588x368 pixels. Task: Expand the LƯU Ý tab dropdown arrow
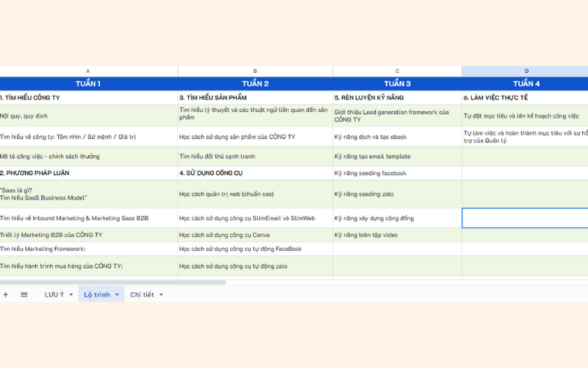(x=71, y=294)
